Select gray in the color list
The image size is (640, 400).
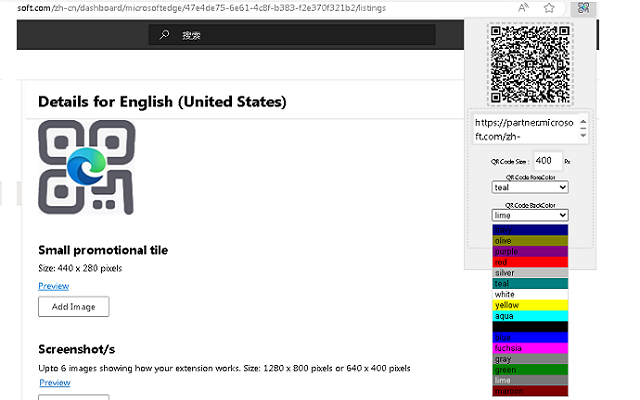click(x=530, y=359)
